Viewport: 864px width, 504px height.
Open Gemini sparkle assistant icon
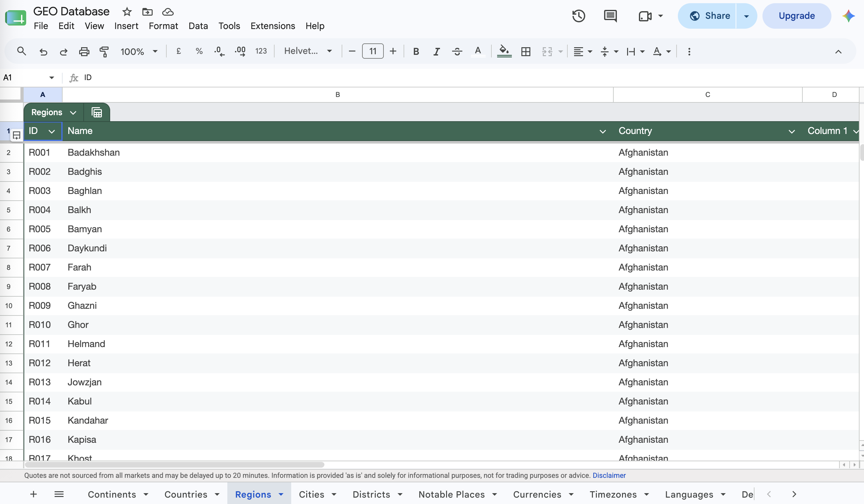tap(848, 16)
